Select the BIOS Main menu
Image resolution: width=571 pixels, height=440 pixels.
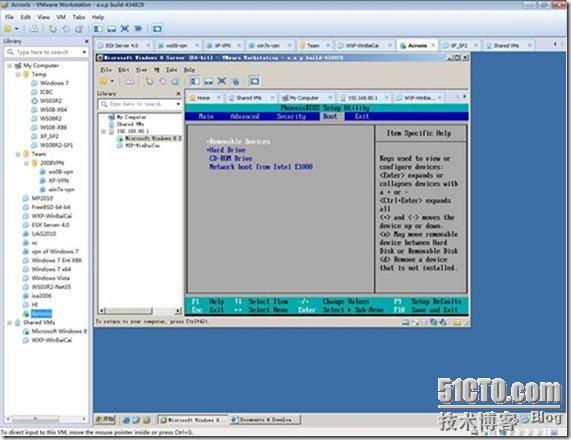click(206, 117)
